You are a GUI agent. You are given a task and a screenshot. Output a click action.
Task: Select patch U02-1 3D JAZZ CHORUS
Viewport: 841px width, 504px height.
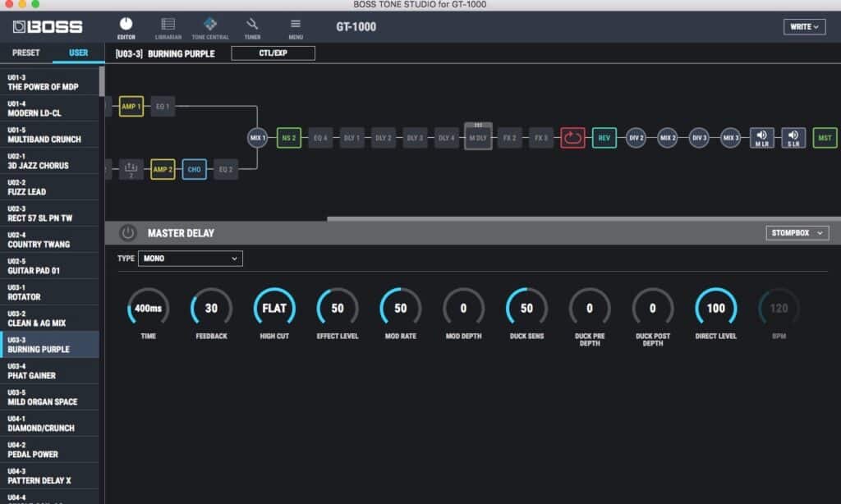click(x=49, y=161)
